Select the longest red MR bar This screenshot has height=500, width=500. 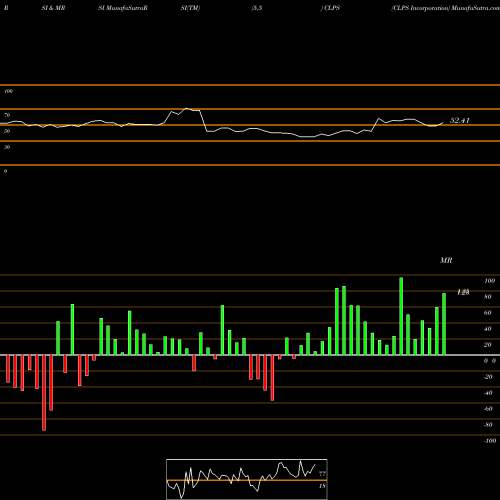(44, 393)
